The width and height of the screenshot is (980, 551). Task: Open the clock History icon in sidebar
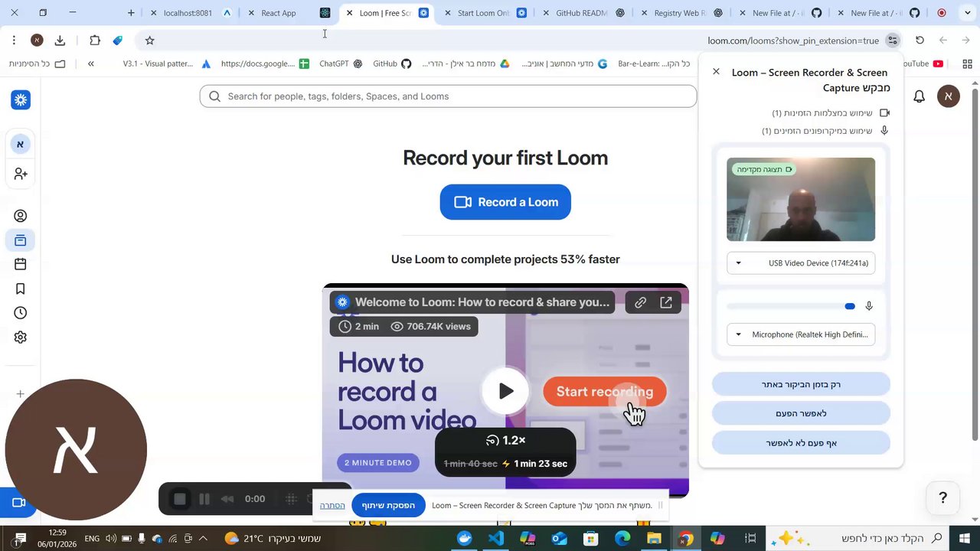tap(21, 313)
